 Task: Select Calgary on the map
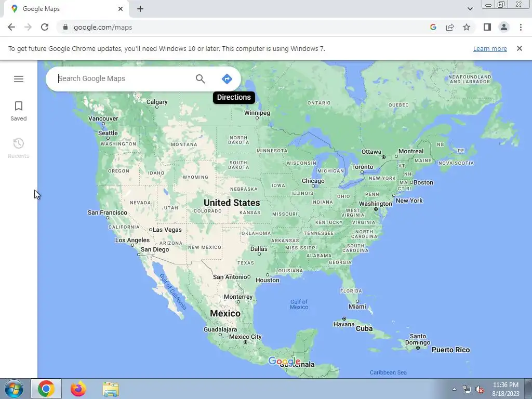click(x=157, y=102)
